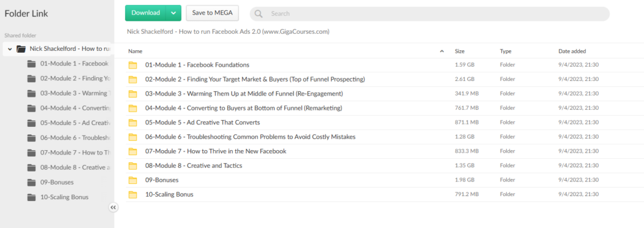Screen dimensions: 644x228
Task: Click the sidebar folder icon for 02-Module 2
Action: click(x=31, y=79)
